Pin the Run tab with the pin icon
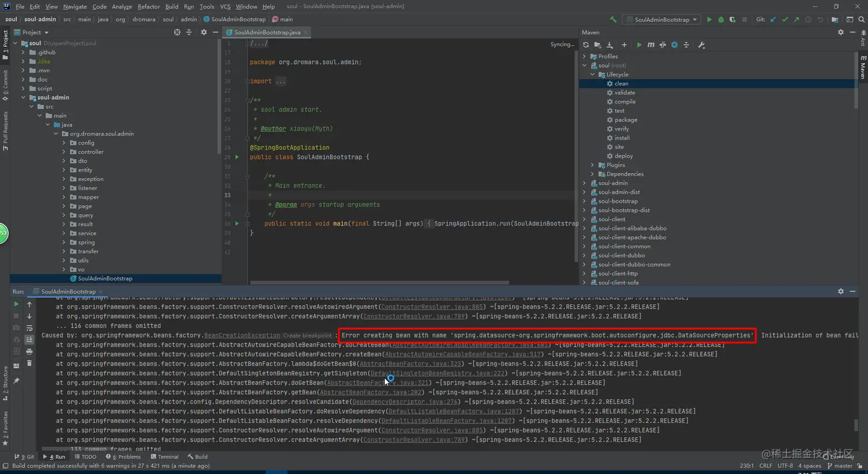 pos(16,381)
